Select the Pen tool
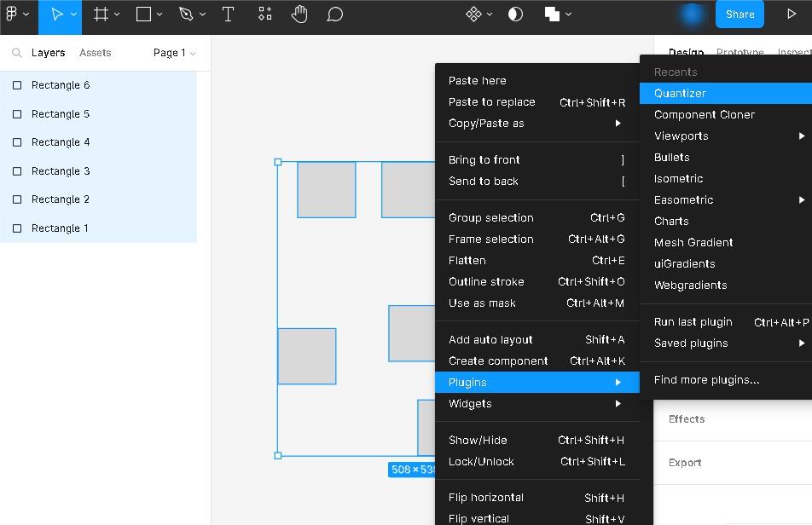The width and height of the screenshot is (812, 525). (186, 14)
